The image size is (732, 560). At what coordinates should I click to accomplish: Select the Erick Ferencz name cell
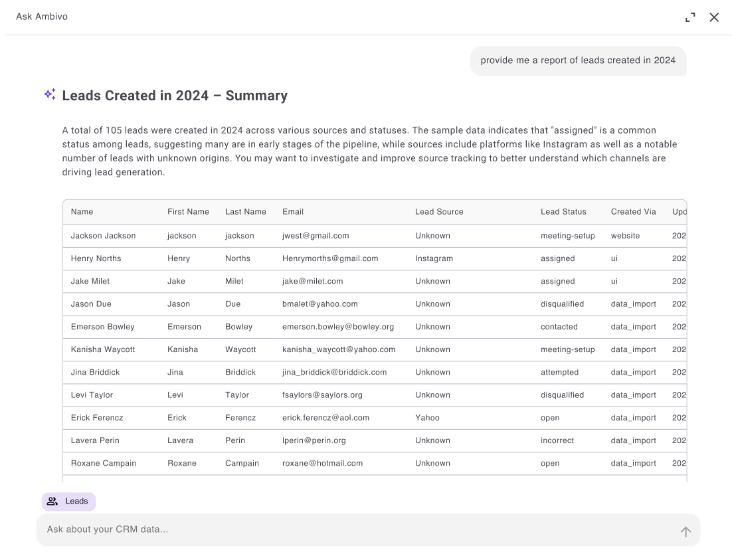coord(97,418)
